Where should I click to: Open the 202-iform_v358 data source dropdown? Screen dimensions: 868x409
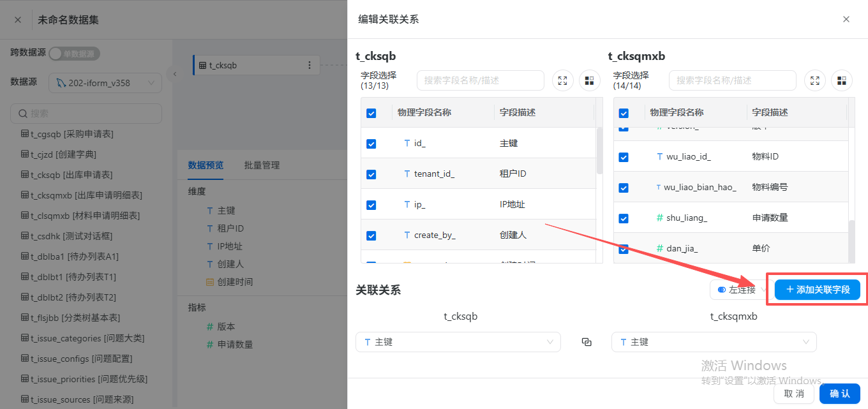105,83
